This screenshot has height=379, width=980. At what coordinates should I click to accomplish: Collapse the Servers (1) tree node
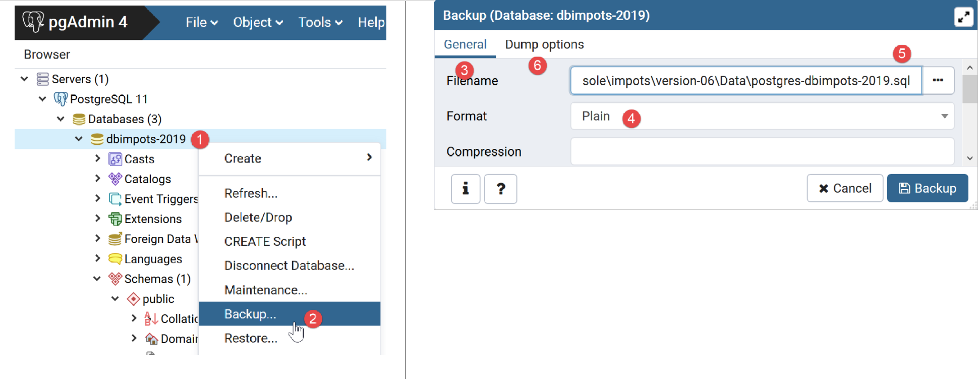[x=24, y=79]
